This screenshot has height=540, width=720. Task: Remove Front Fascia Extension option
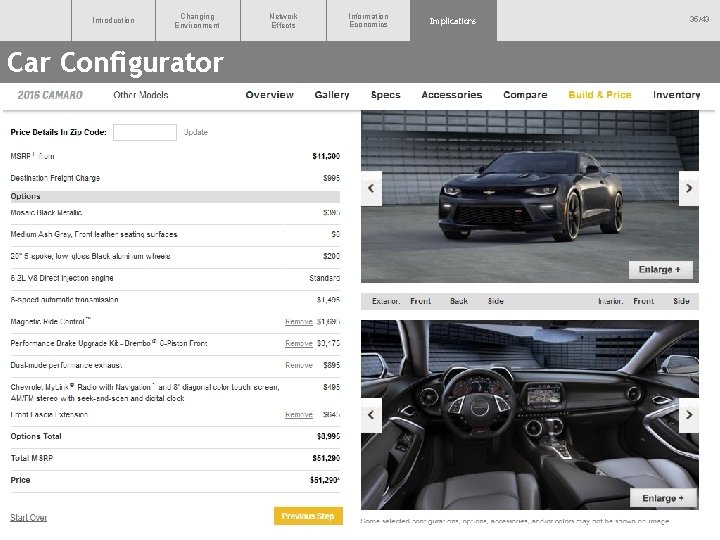299,415
